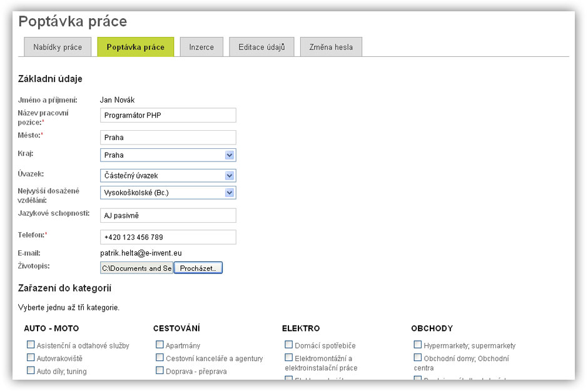Open the Změna hesla tab
Viewport: 588px width, 391px height.
pos(331,47)
